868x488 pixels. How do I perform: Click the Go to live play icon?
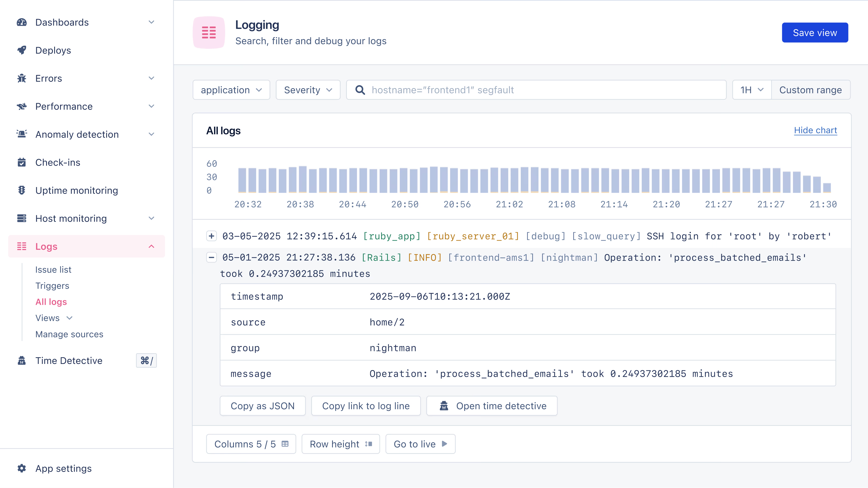pyautogui.click(x=444, y=444)
